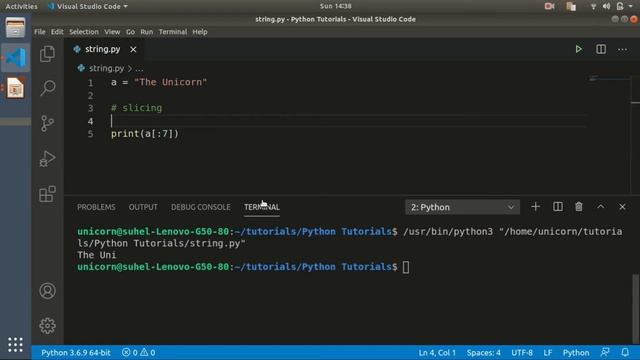Close the string.py editor tab
Screen dimensions: 640x360
click(x=133, y=49)
